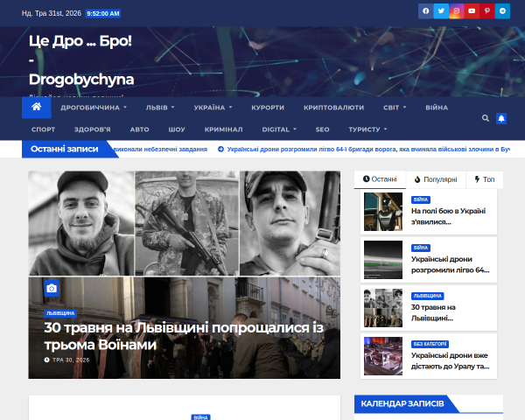Expand the Україна menu dropdown
The image size is (525, 420).
coord(213,108)
